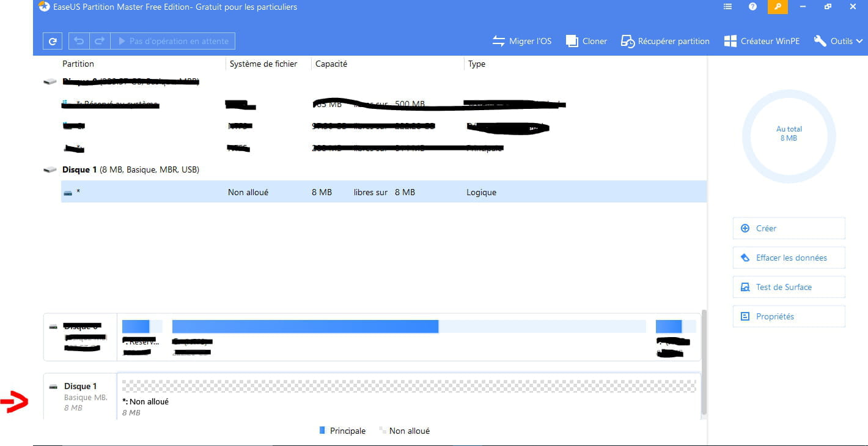This screenshot has height=446, width=868.
Task: Click 'Pas d'opération en attente' button
Action: pyautogui.click(x=172, y=41)
